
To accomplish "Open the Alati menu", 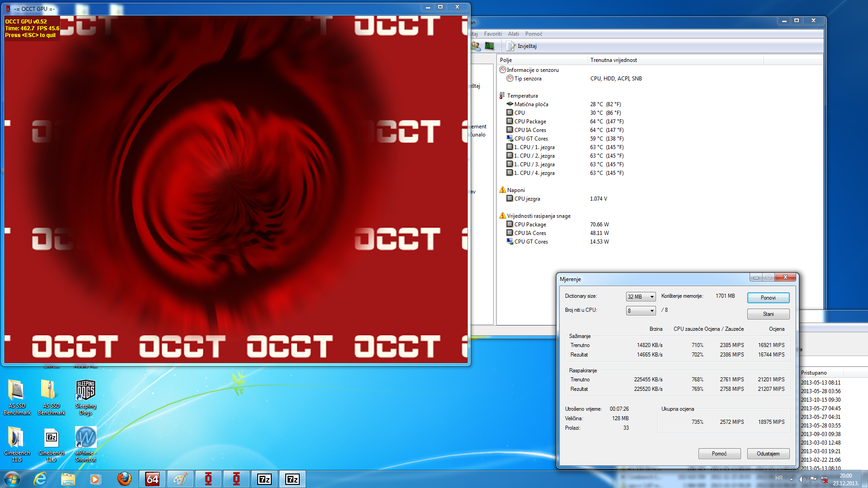I will click(514, 34).
